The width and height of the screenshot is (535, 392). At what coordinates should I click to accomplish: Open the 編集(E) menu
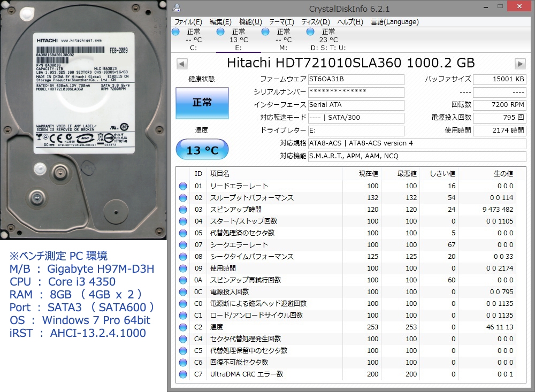pyautogui.click(x=220, y=22)
